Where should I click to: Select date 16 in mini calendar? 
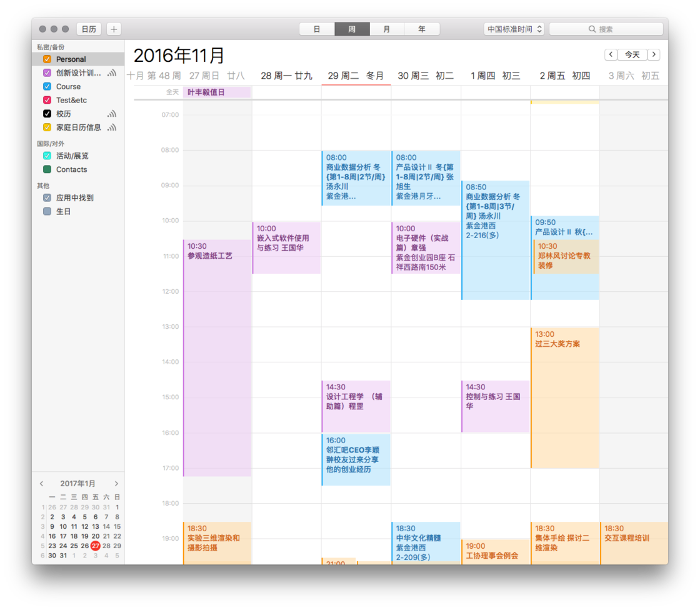point(52,536)
